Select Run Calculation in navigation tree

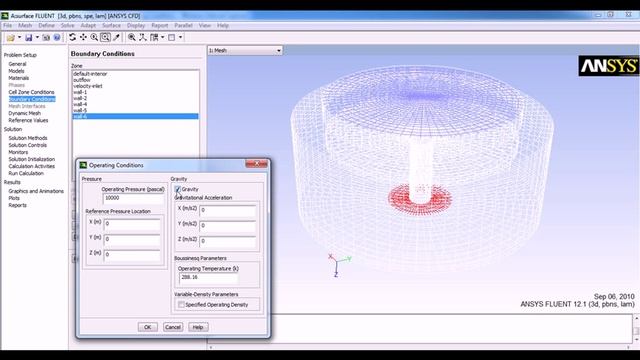(26, 173)
